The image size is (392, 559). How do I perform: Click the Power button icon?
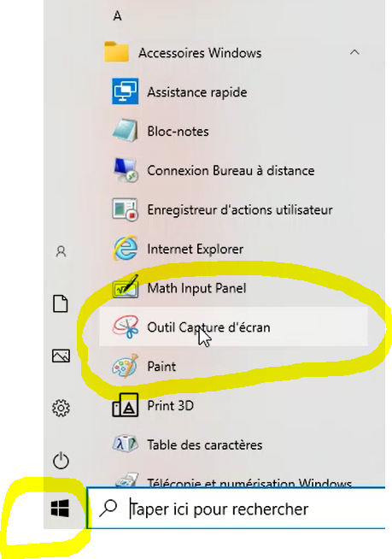61,460
